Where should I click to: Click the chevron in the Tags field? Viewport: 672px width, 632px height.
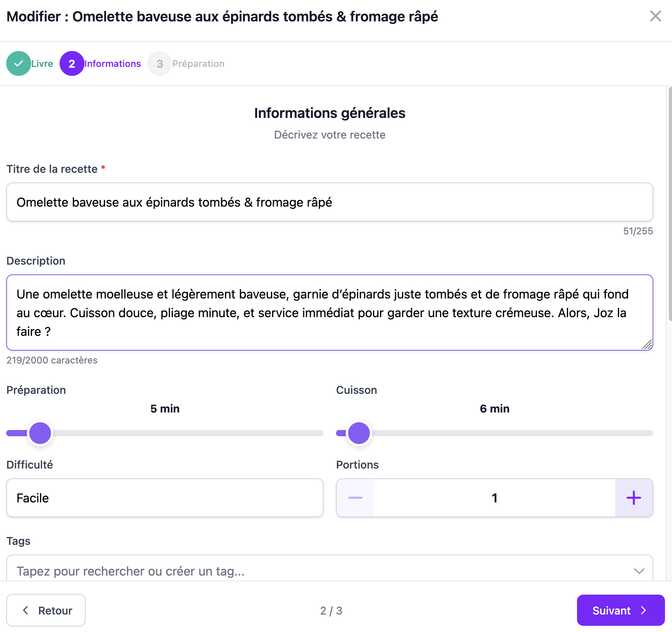point(639,571)
